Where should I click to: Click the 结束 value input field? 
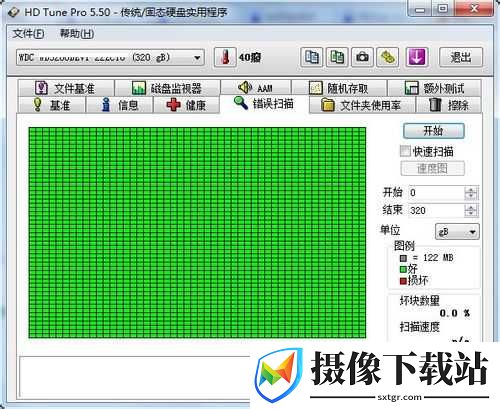click(x=436, y=211)
